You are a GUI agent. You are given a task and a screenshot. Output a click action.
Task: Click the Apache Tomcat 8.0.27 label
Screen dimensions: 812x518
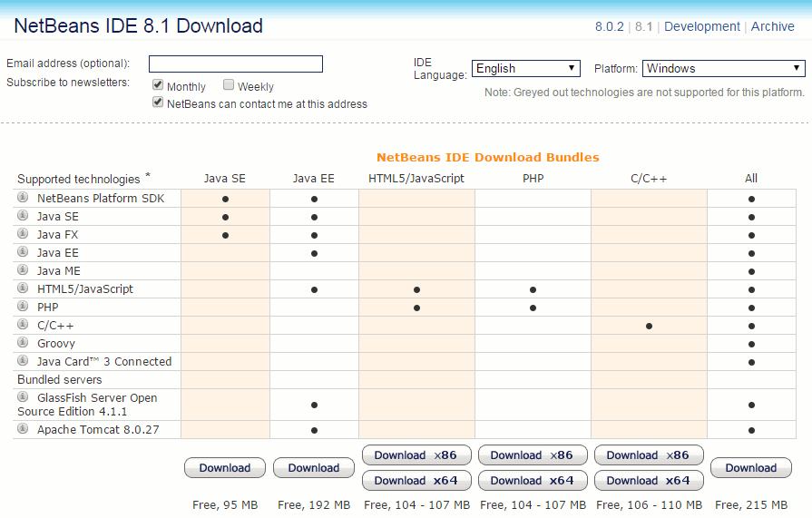[98, 430]
